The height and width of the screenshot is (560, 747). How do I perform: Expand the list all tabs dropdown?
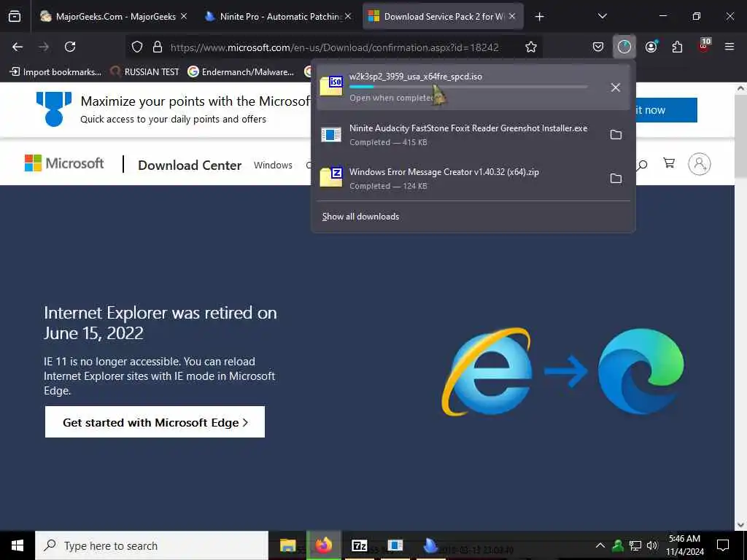pos(602,16)
